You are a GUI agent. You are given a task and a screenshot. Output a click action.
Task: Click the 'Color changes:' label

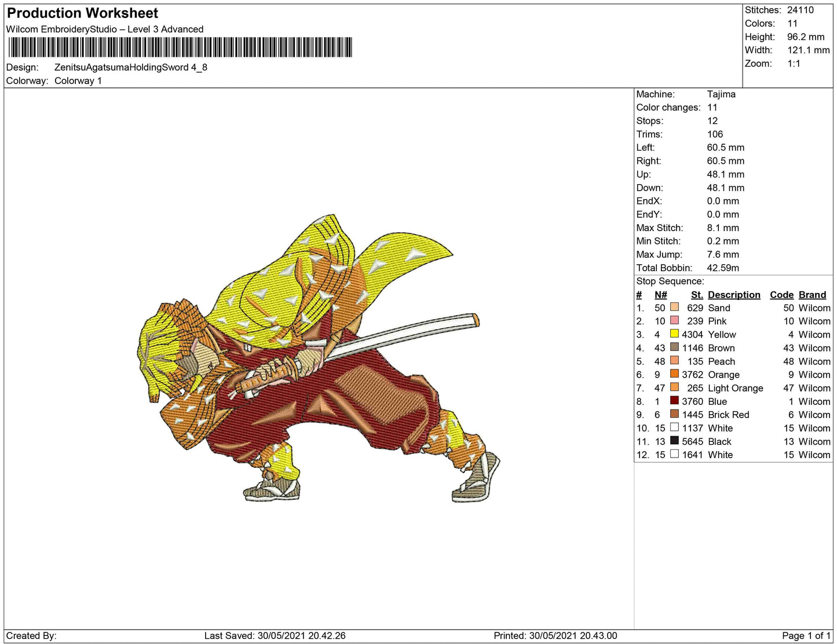(x=668, y=107)
